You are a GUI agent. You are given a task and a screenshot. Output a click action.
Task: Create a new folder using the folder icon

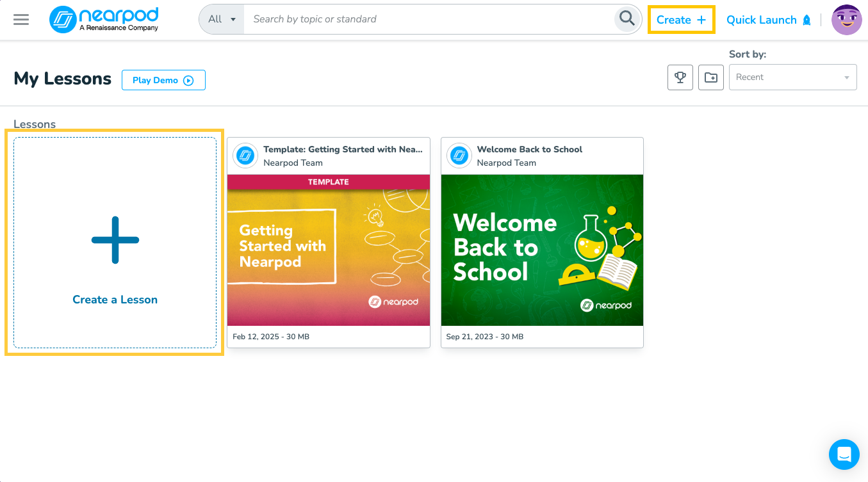(x=710, y=77)
